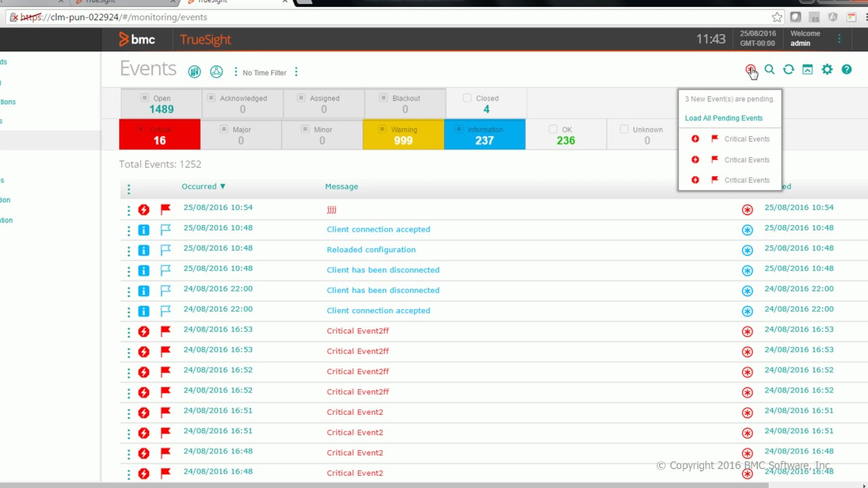Enable the Closed status filter checkbox
This screenshot has width=868, height=488.
point(467,98)
